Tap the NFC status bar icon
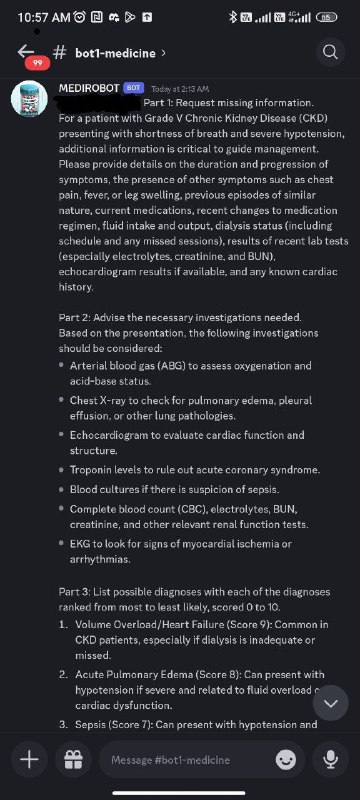Image resolution: width=360 pixels, height=800 pixels. (x=96, y=17)
